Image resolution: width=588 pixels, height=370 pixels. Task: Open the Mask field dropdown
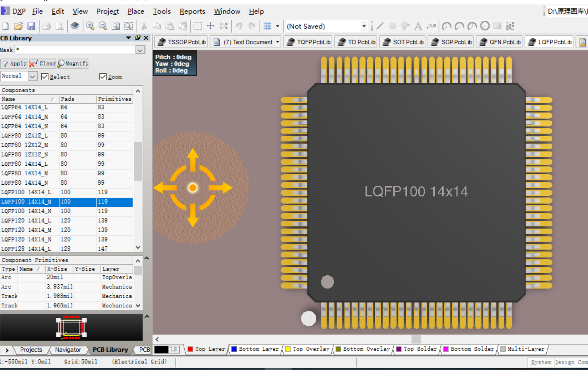pos(140,50)
